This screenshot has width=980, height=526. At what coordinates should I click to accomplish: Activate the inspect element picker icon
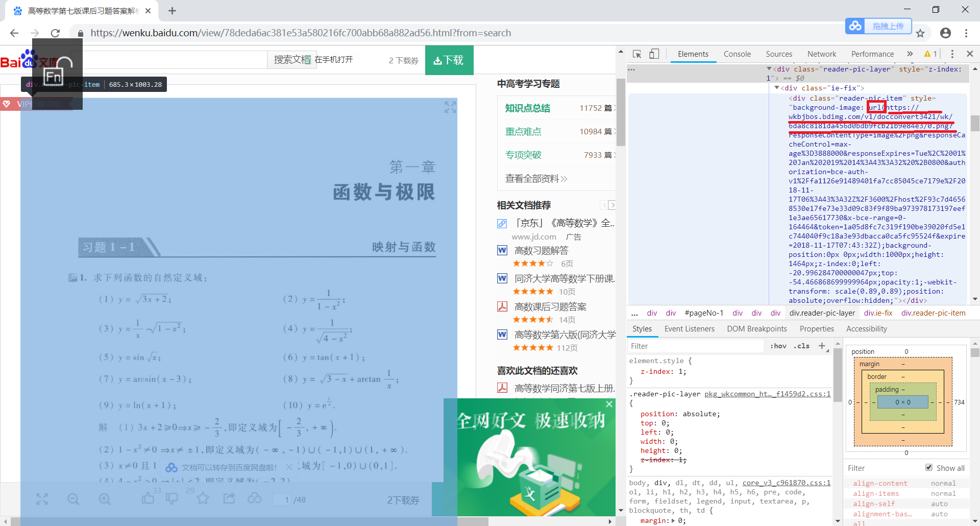(637, 54)
